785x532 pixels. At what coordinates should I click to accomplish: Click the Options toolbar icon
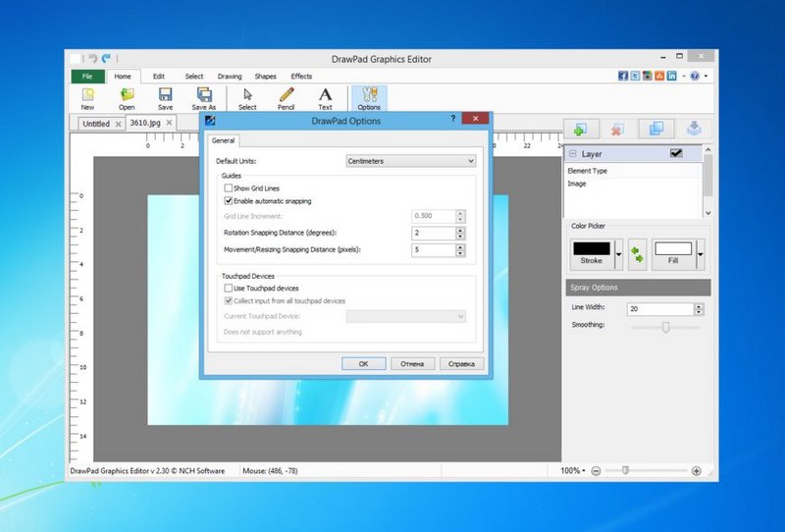coord(369,98)
